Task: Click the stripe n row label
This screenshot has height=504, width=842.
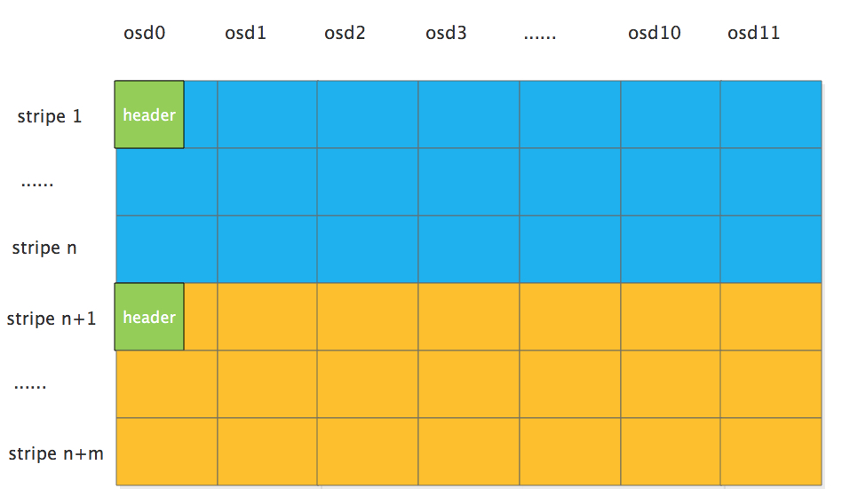Action: tap(44, 248)
